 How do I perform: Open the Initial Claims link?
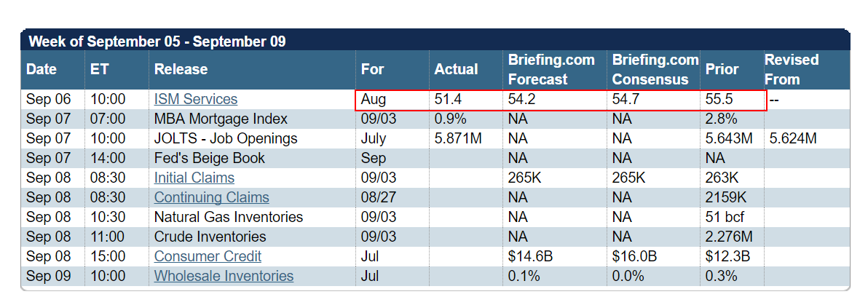click(194, 178)
